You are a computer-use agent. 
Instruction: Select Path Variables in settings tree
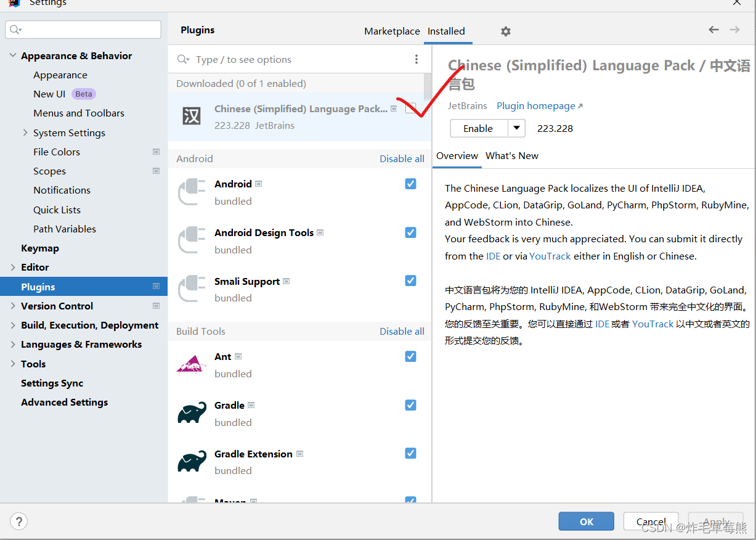pyautogui.click(x=65, y=229)
